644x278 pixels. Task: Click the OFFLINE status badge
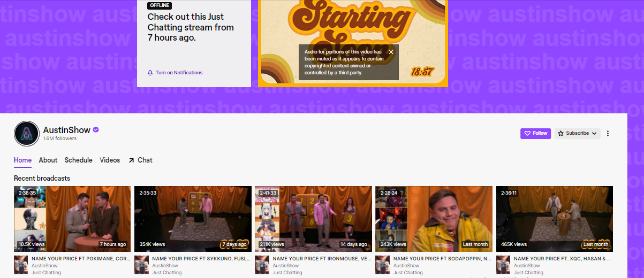point(160,5)
